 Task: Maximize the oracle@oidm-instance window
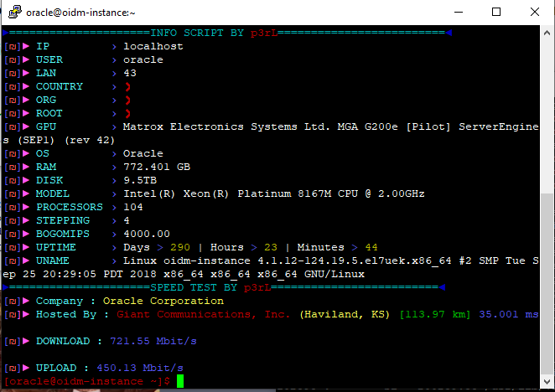click(x=496, y=12)
